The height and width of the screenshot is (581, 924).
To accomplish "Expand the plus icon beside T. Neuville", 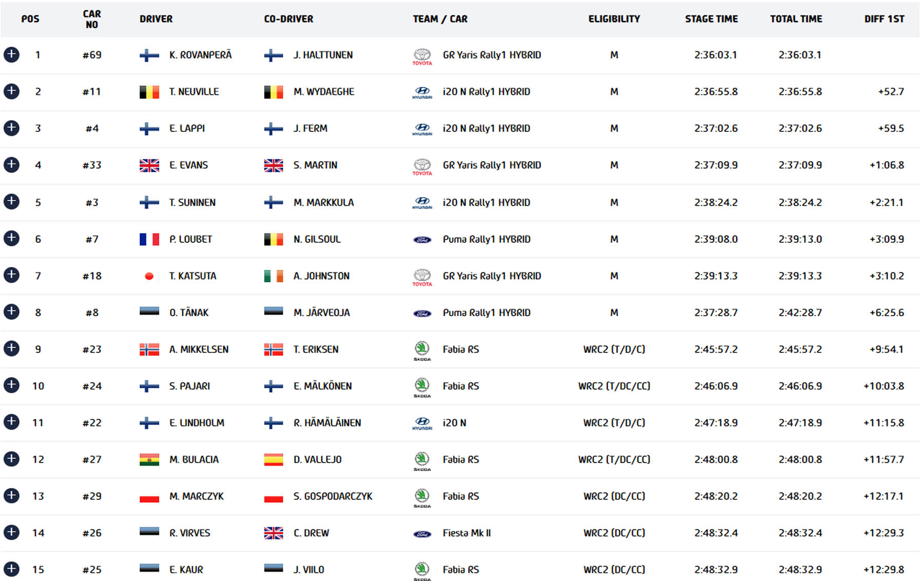I will 11,91.
